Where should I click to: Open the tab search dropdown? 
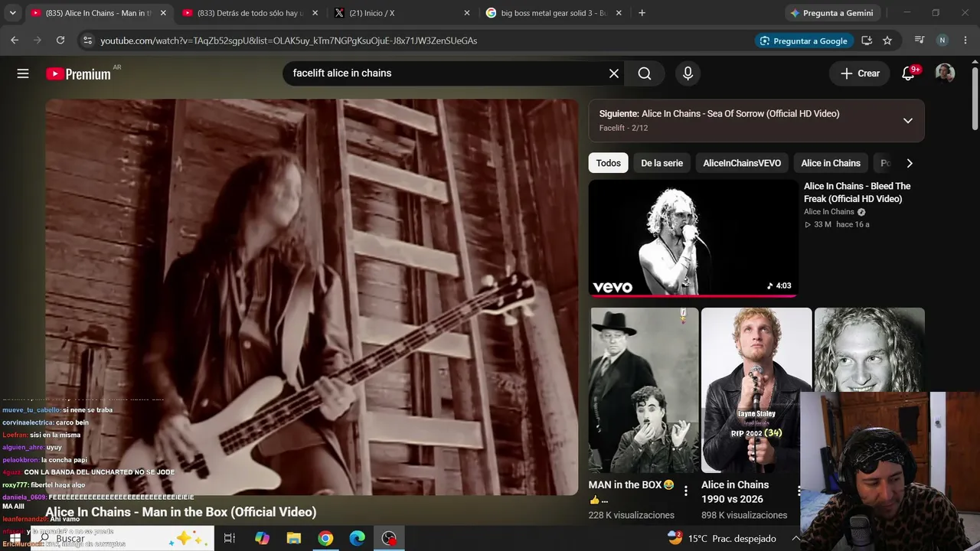tap(12, 13)
